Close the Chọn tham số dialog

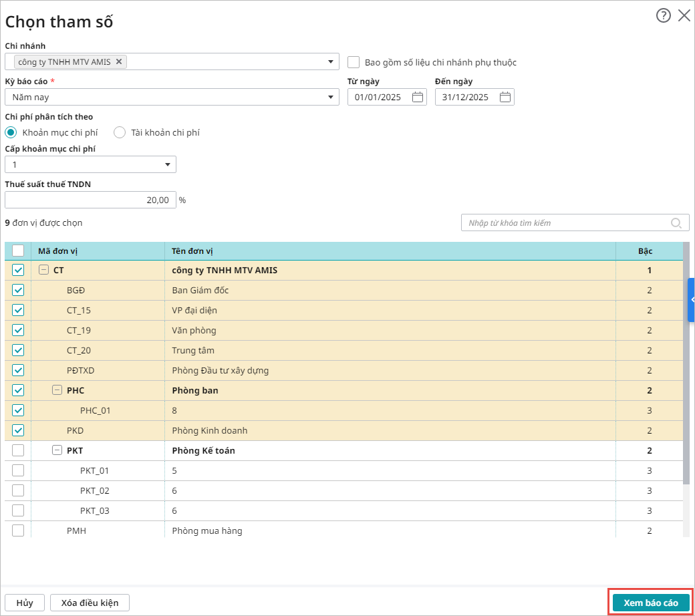click(x=684, y=16)
